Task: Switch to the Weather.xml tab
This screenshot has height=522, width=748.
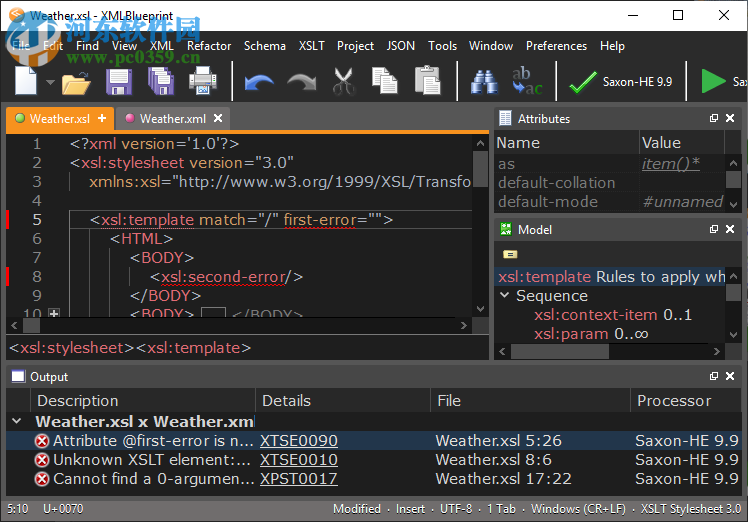Action: pos(172,119)
